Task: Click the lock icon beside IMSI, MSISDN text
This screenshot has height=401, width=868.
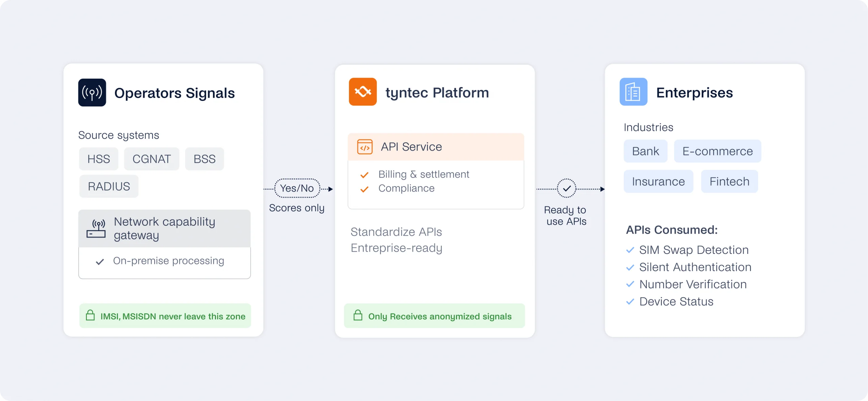Action: point(90,315)
